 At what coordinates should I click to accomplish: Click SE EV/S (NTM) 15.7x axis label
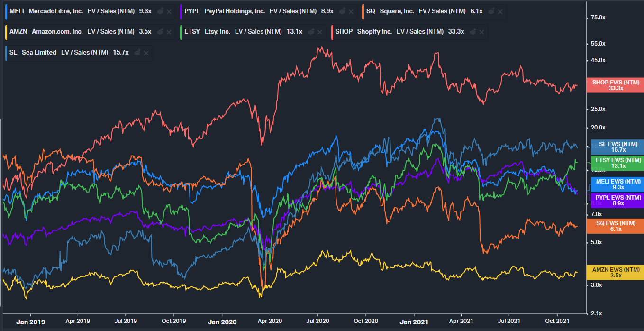(617, 147)
